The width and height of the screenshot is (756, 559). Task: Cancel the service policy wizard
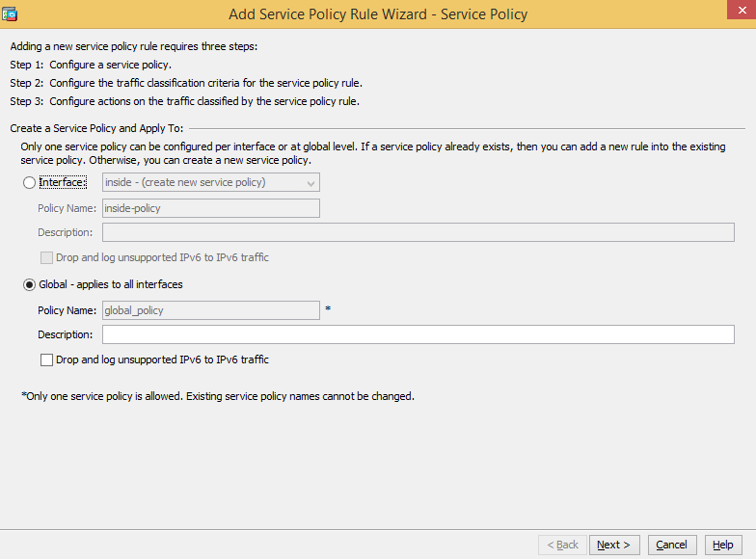click(672, 545)
